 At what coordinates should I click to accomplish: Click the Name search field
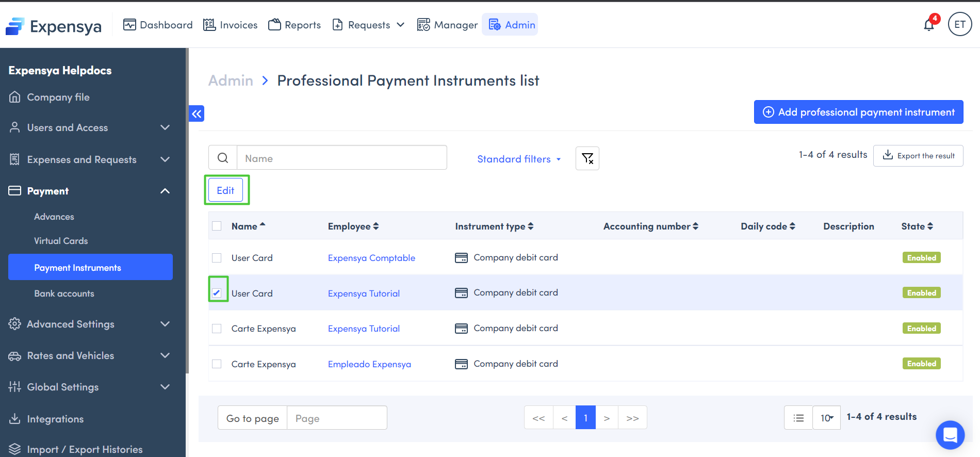341,158
